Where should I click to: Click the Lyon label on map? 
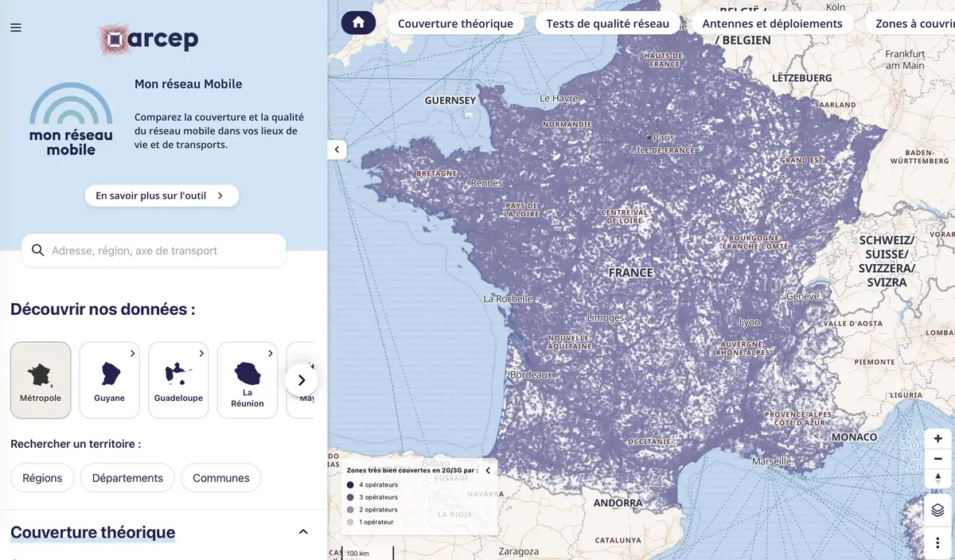click(750, 322)
